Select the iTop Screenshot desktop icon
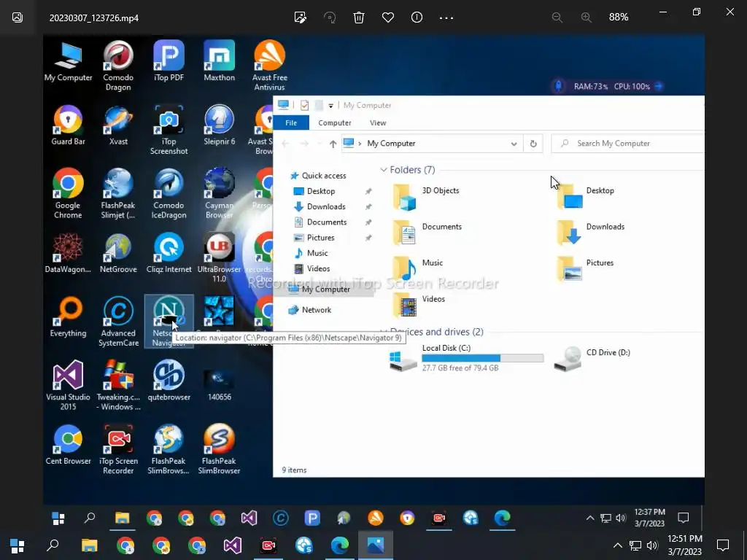Image resolution: width=747 pixels, height=560 pixels. (x=169, y=130)
